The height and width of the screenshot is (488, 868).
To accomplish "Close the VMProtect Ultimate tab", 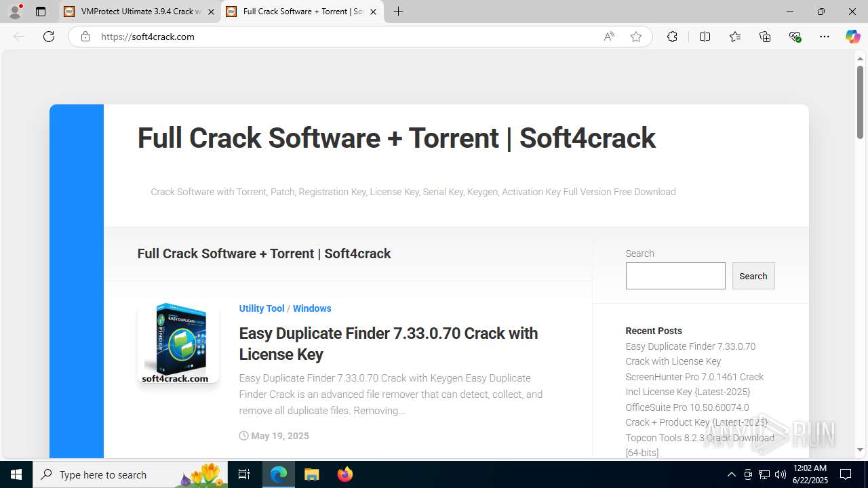I will (211, 12).
